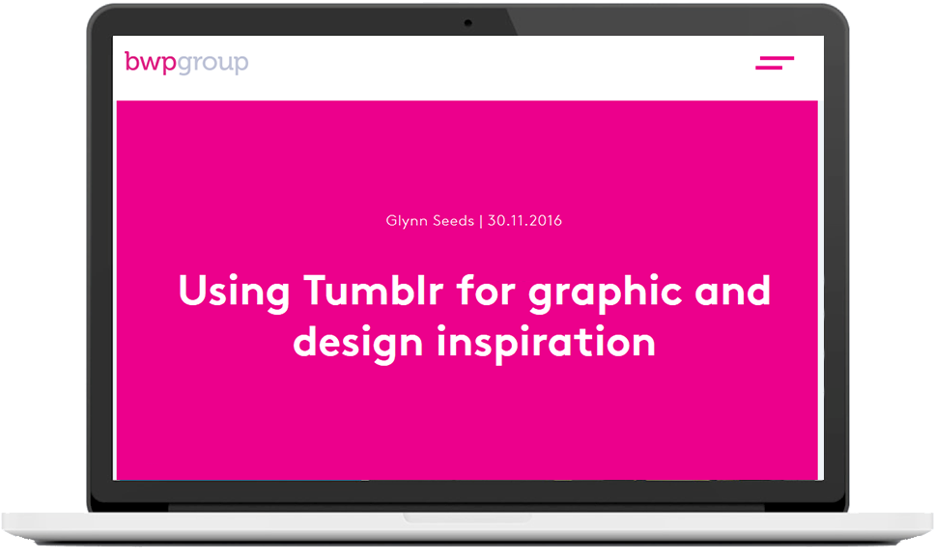Click the pink "bwp" part of logo
The width and height of the screenshot is (934, 560).
(150, 63)
